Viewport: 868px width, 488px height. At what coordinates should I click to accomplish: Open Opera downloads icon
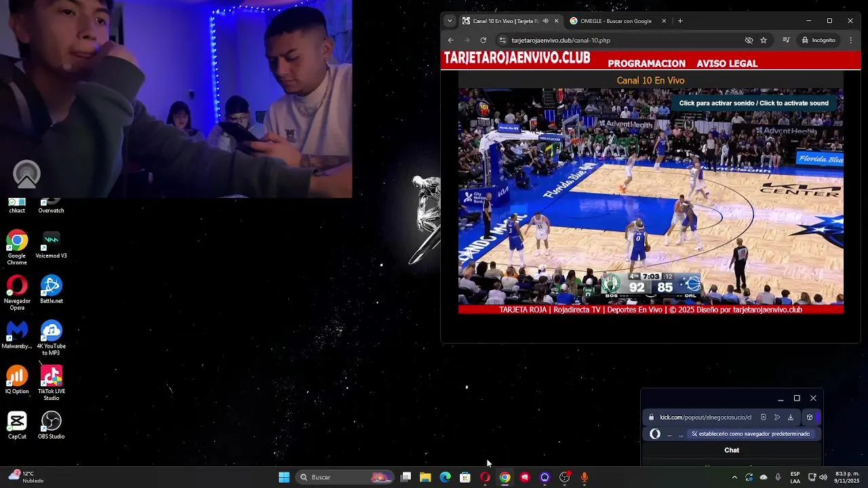coord(791,418)
